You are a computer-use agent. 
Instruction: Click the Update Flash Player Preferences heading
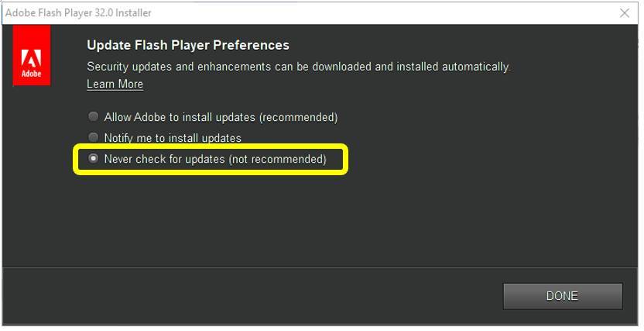188,45
